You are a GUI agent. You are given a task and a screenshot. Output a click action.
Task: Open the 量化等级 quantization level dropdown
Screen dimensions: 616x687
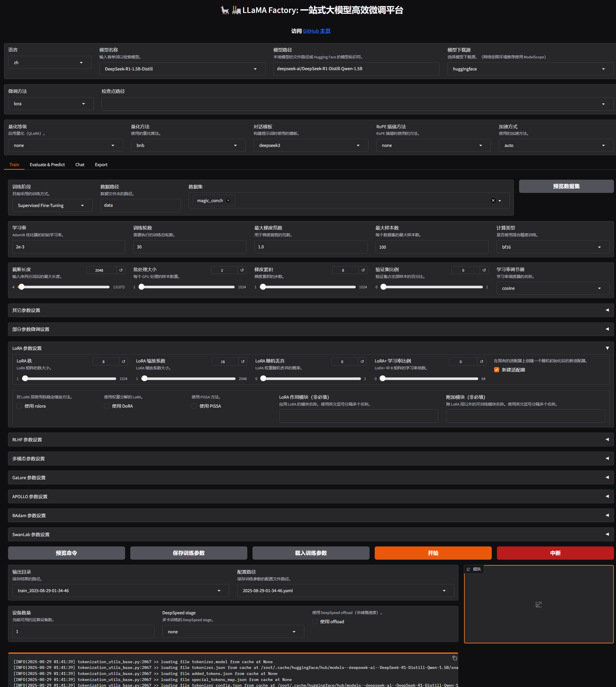coord(65,145)
